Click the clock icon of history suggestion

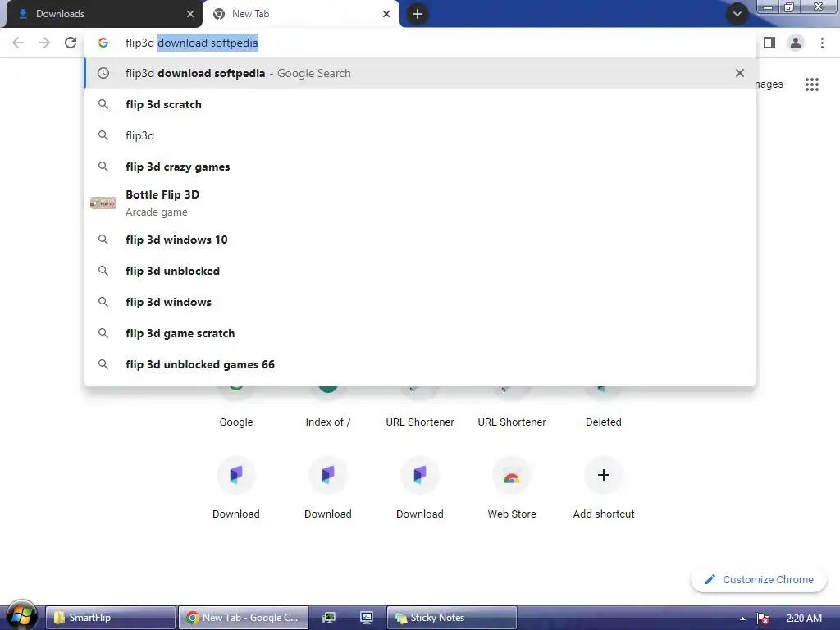pyautogui.click(x=103, y=73)
